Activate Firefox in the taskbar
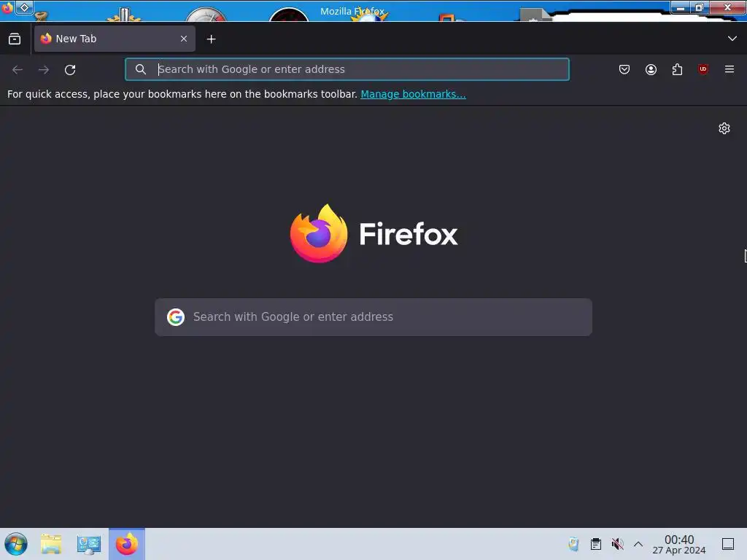 pos(127,544)
